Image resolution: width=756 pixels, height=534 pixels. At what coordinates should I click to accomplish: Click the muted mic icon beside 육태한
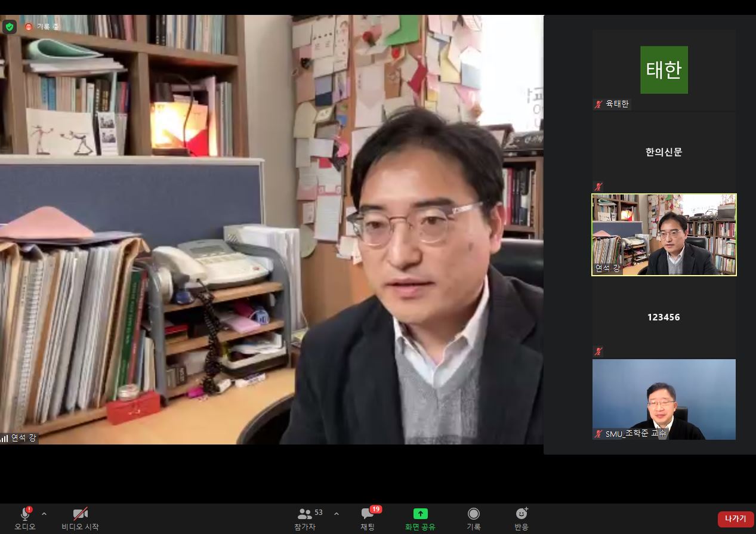coord(598,104)
